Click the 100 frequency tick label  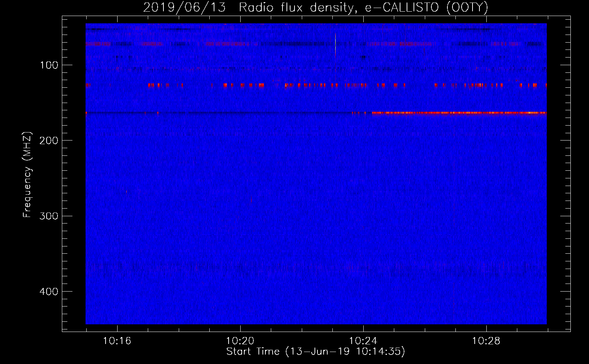[x=49, y=65]
